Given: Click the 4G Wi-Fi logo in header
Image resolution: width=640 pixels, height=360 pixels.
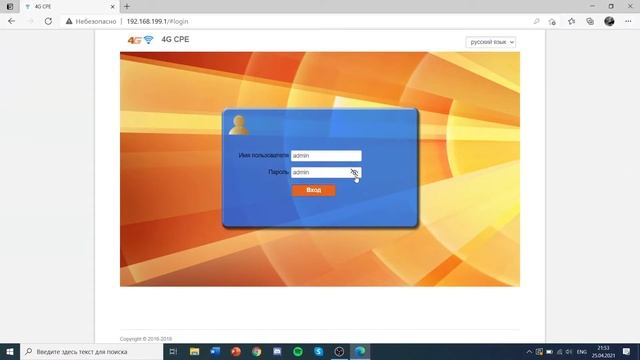Looking at the screenshot, I should click(141, 40).
